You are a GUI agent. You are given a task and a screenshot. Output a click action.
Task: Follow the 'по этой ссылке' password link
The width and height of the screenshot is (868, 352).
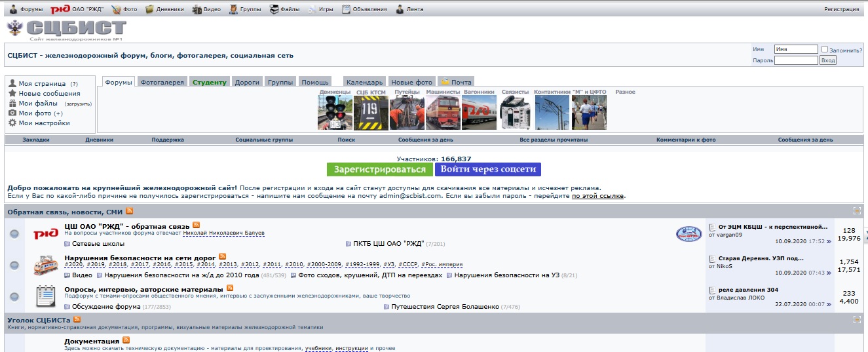tap(597, 195)
